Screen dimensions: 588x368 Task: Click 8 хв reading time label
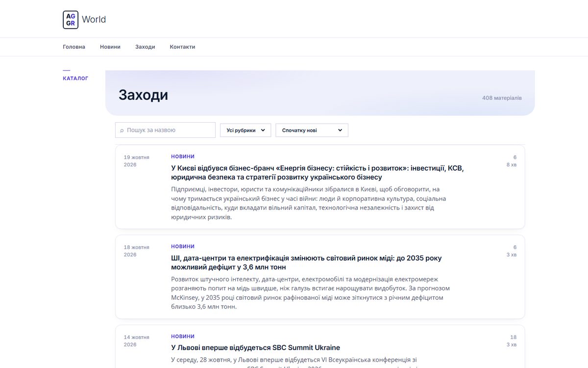(511, 165)
